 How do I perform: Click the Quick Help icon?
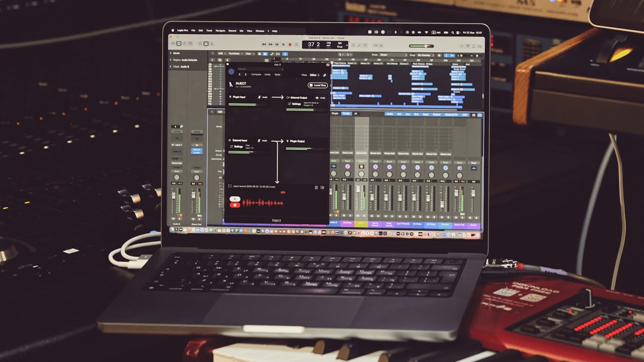pos(184,44)
